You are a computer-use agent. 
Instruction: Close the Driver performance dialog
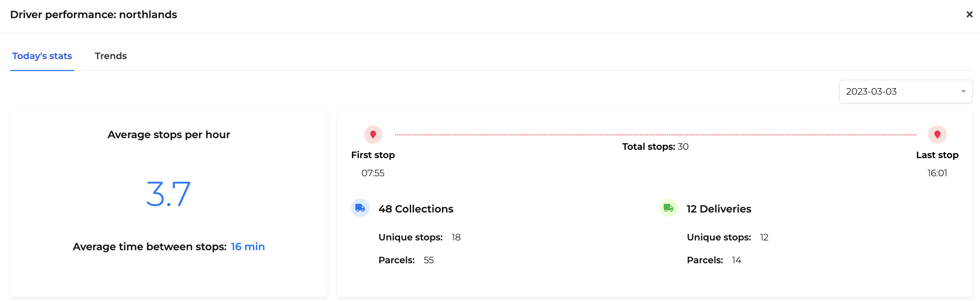[970, 15]
